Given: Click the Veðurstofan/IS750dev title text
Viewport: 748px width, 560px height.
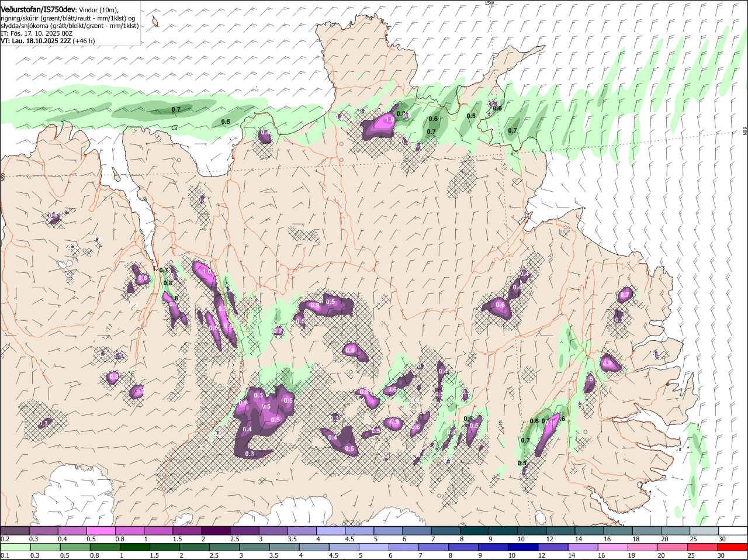Looking at the screenshot, I should click(x=38, y=9).
